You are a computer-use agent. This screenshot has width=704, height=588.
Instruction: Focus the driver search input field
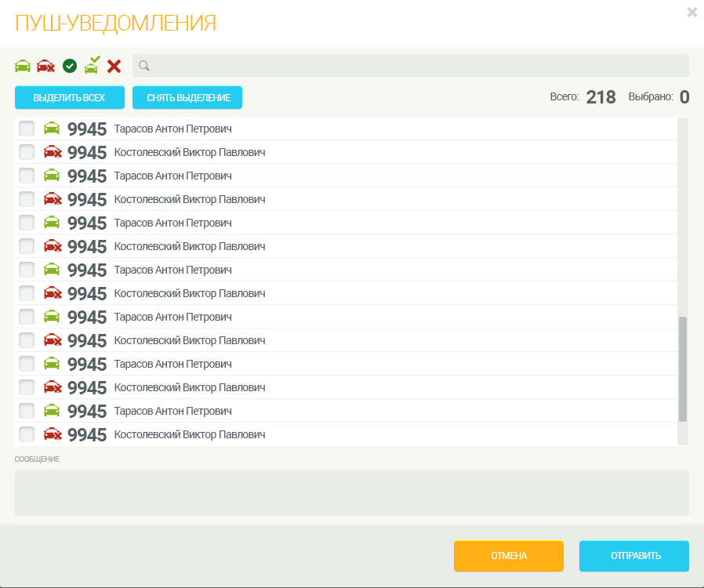point(416,66)
